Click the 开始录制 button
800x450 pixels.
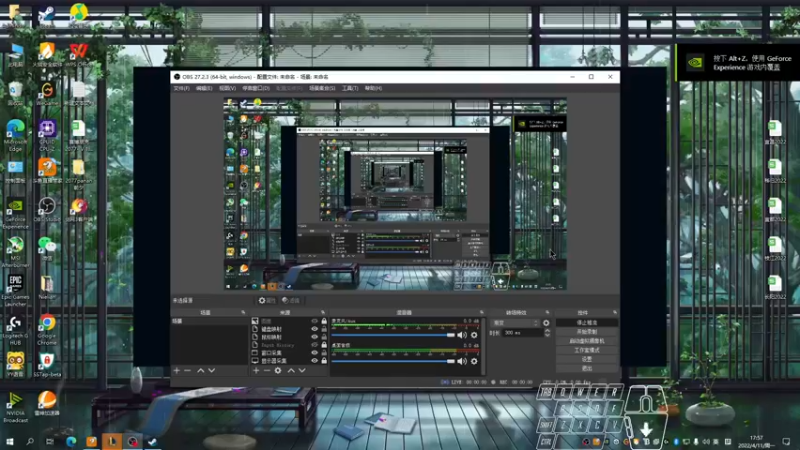[x=587, y=332]
